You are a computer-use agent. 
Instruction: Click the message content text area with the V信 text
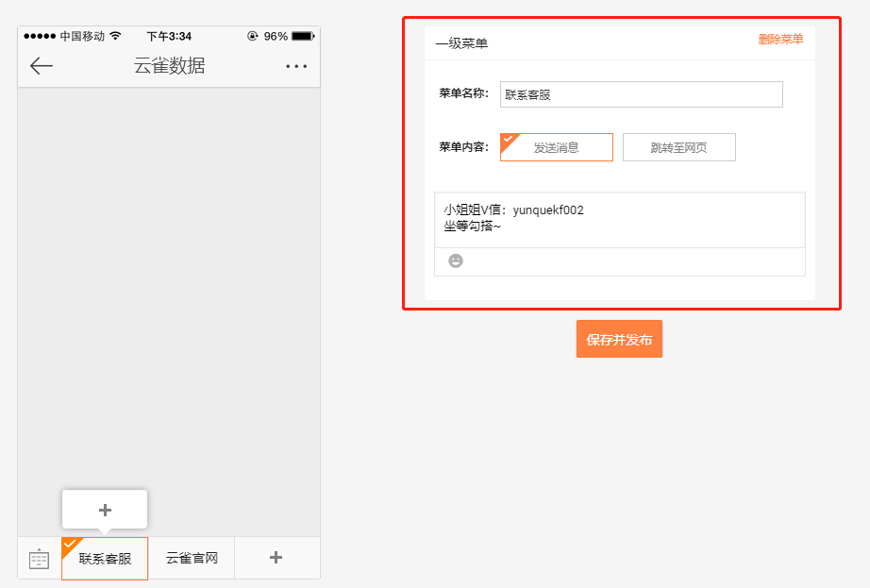tap(619, 219)
